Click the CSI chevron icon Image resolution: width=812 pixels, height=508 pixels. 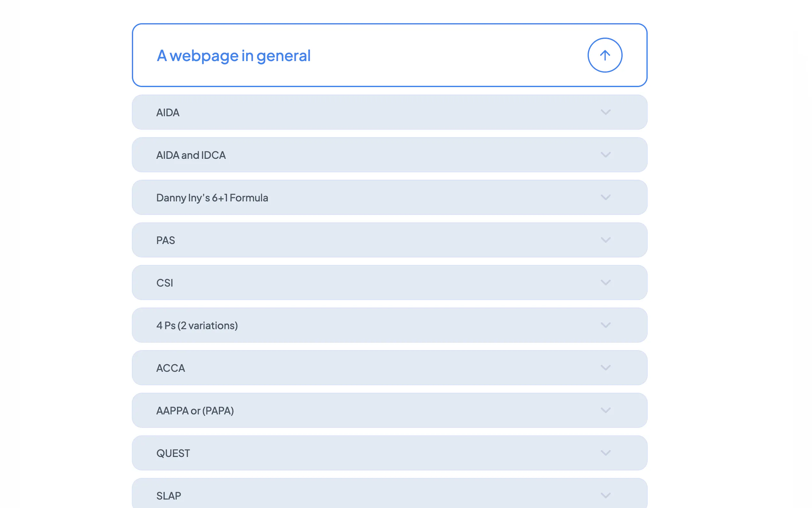(605, 282)
